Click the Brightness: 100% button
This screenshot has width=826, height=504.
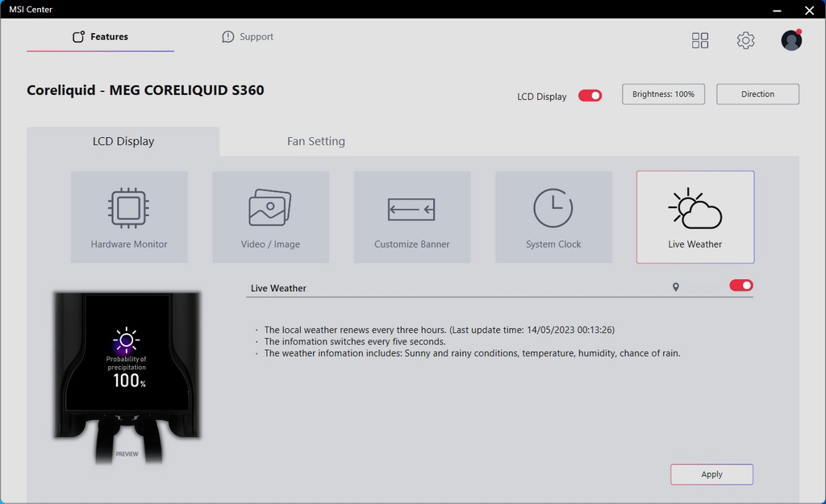click(x=663, y=94)
